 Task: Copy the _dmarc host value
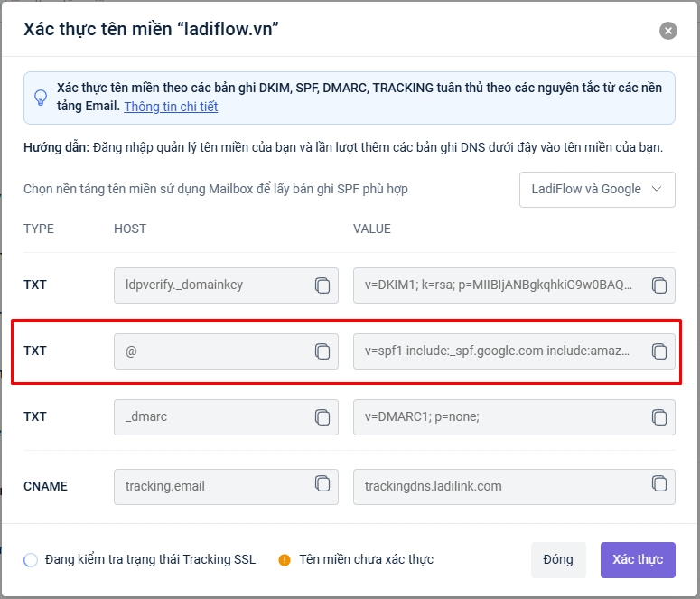[322, 417]
